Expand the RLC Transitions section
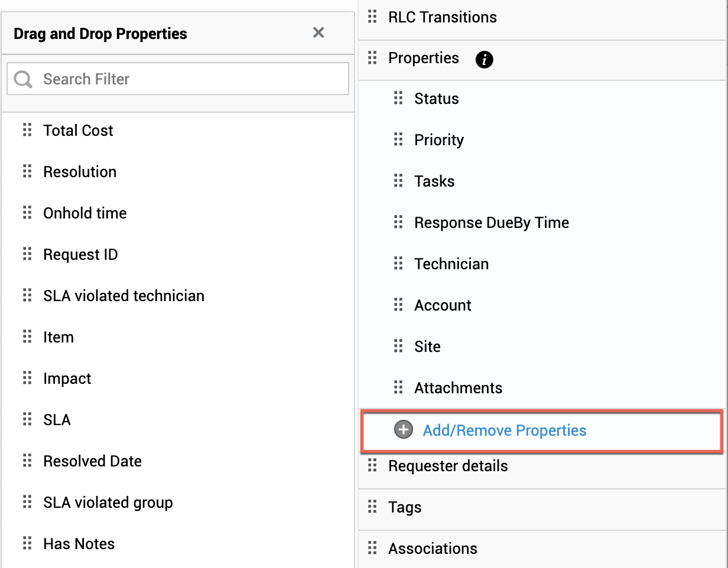 point(442,17)
